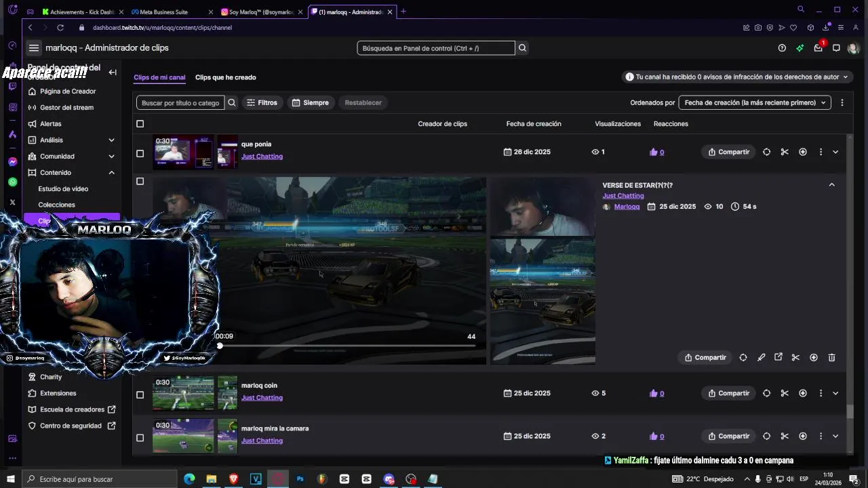Viewport: 868px width, 488px height.
Task: Open Alertas in the sidebar
Action: 51,124
